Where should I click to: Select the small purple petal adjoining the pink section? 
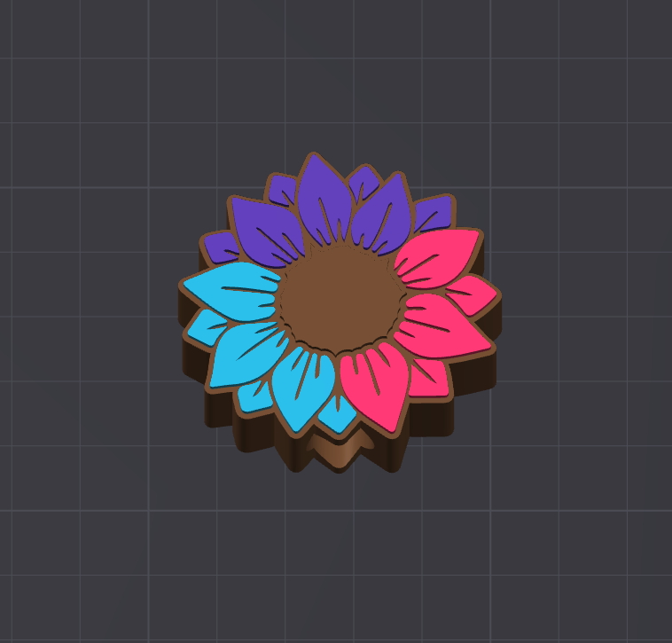coord(431,214)
